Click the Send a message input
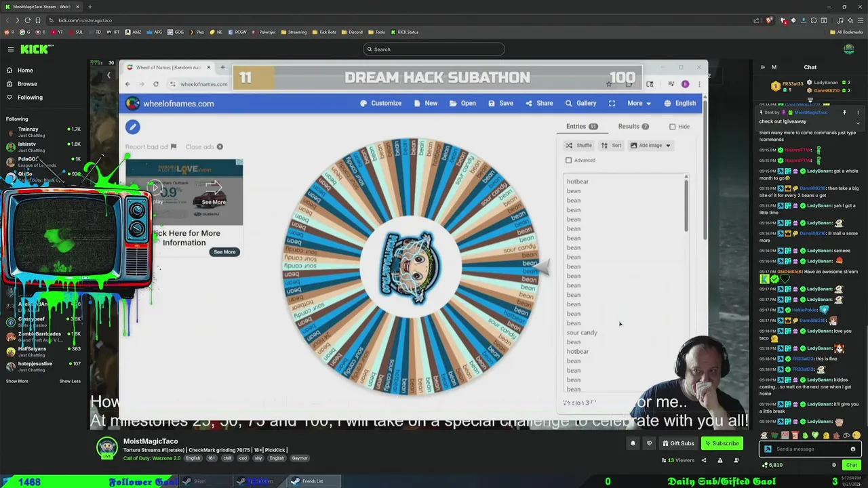The height and width of the screenshot is (488, 868). 810,449
